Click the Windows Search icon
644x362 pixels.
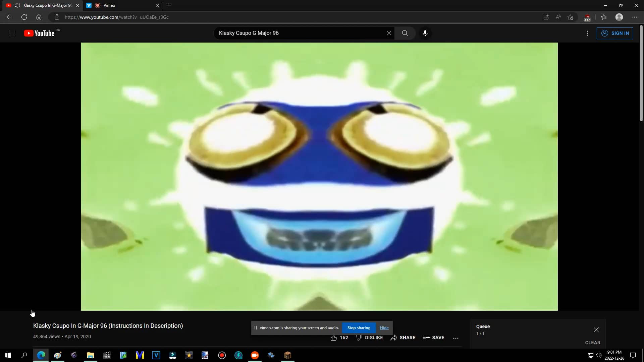[24, 355]
